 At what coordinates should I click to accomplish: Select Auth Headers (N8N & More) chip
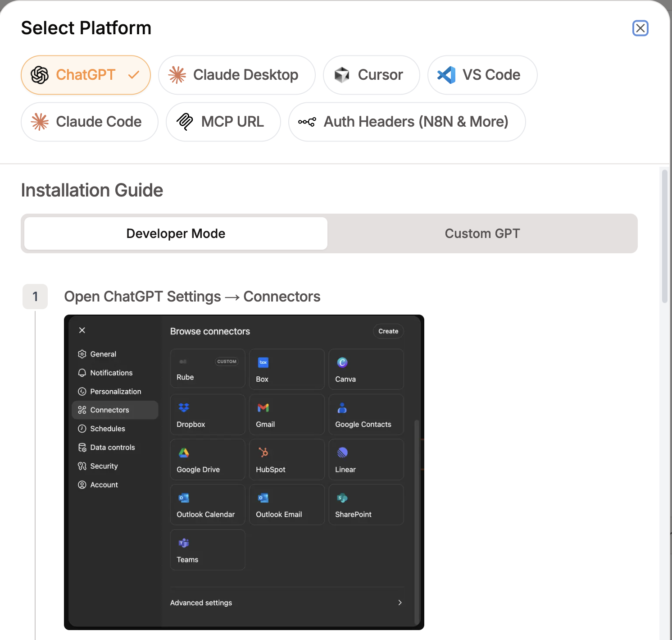(407, 122)
